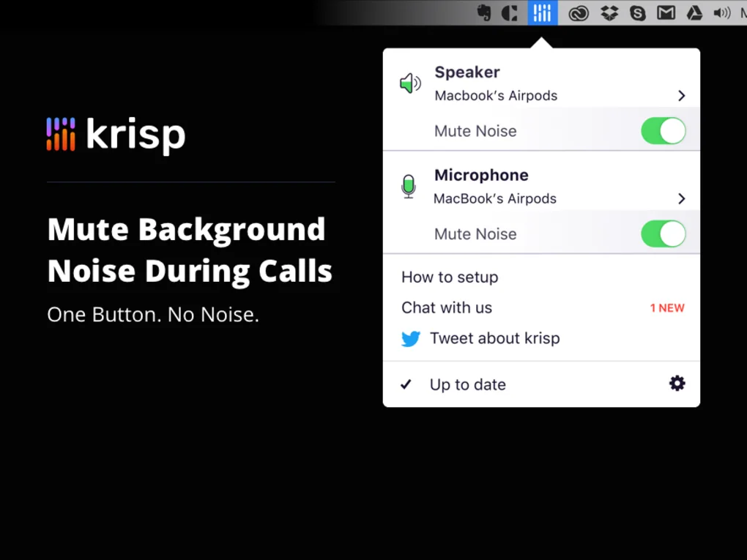
Task: Click the Twitter bird icon
Action: pos(412,338)
